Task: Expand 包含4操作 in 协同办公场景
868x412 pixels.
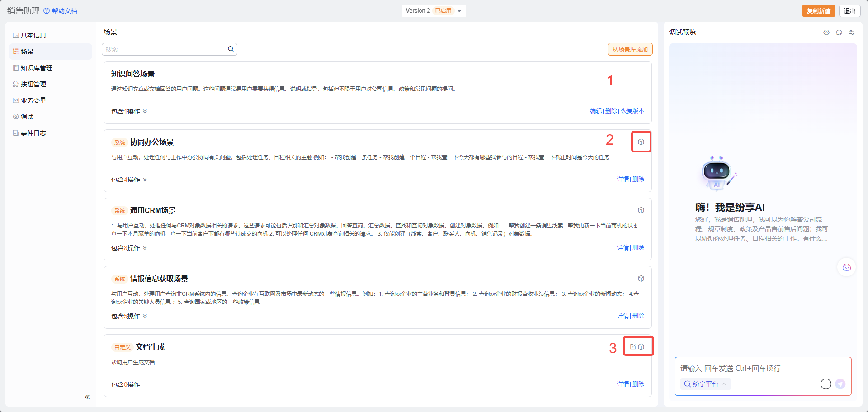Action: [129, 180]
